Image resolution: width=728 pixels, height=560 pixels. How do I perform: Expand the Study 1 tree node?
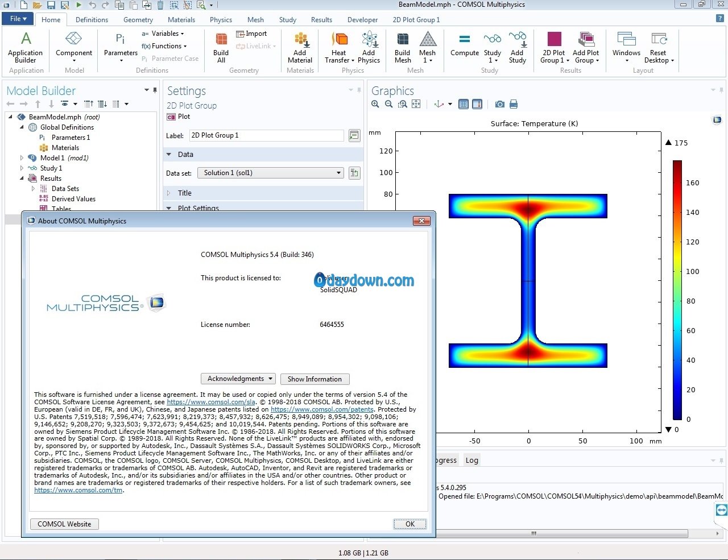22,168
